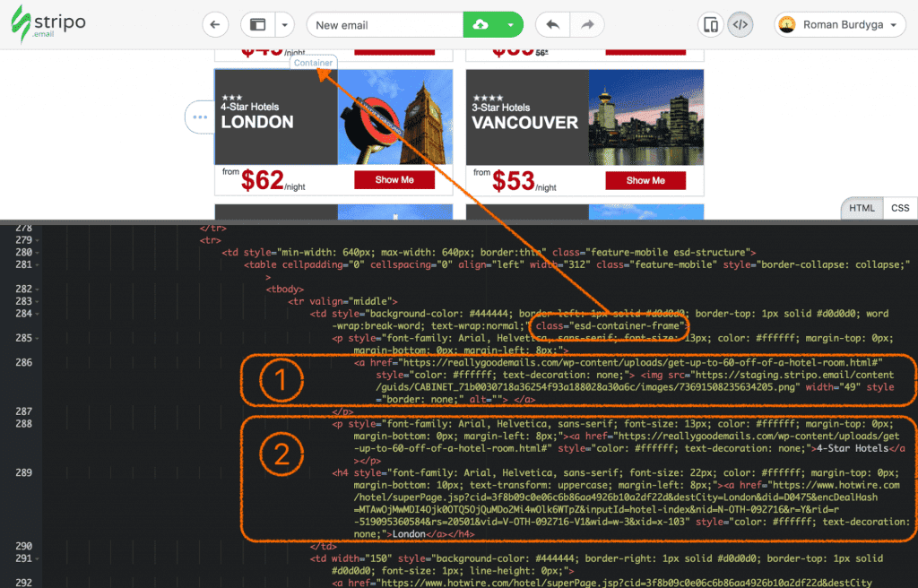Click the Stripo logo
Image resolution: width=918 pixels, height=588 pixels.
pyautogui.click(x=48, y=25)
